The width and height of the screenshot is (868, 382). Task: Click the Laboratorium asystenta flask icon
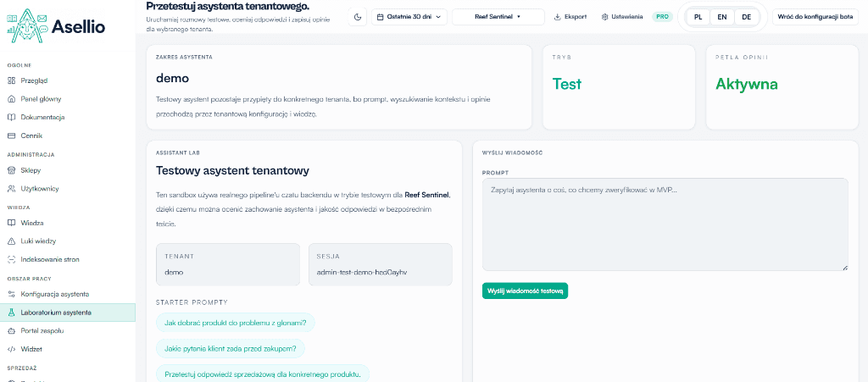click(x=11, y=313)
